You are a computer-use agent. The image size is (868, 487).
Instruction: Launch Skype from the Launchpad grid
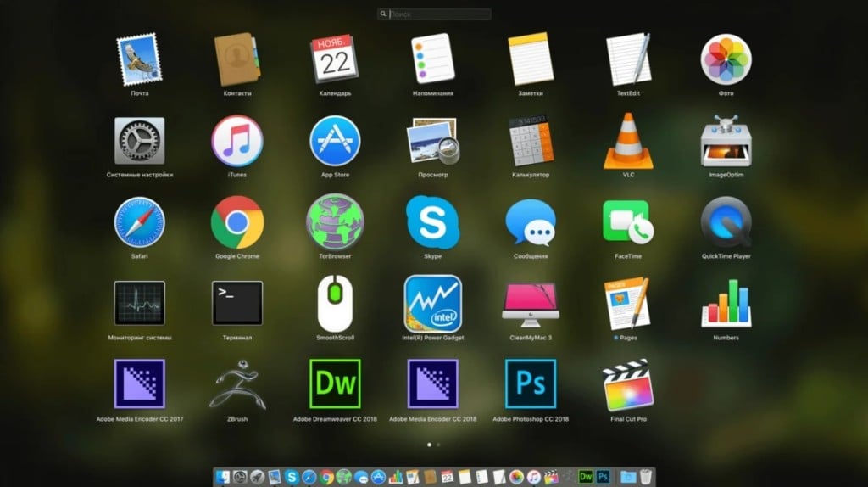433,222
